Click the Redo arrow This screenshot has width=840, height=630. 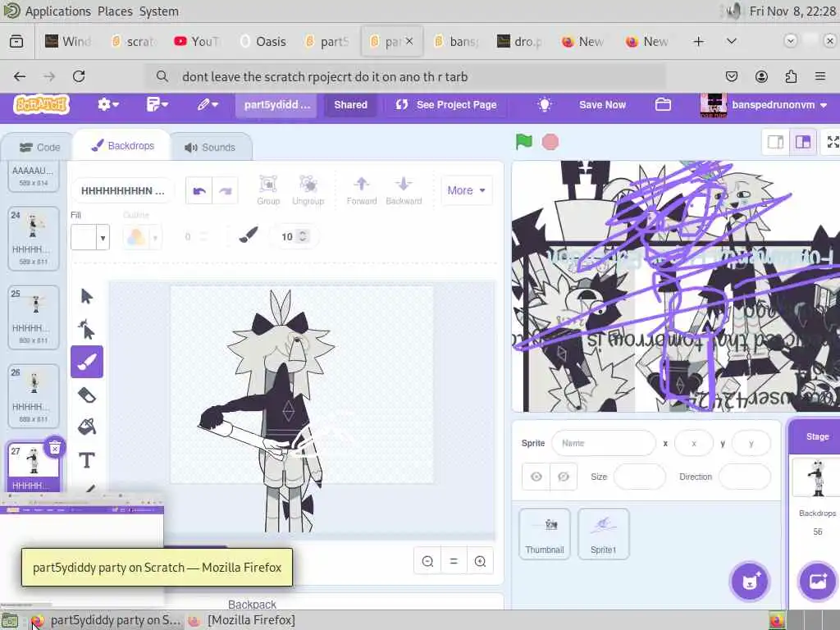[x=225, y=190]
